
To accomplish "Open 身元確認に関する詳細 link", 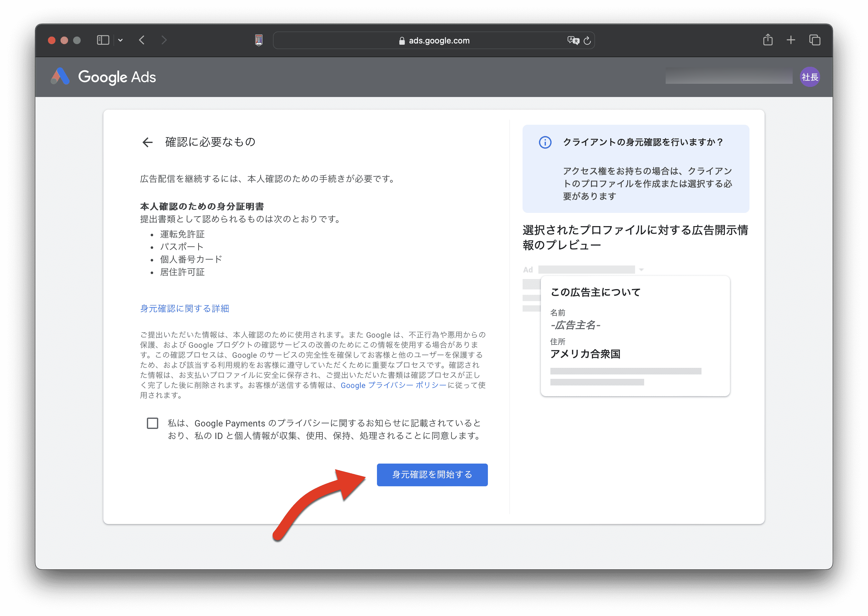I will (184, 308).
